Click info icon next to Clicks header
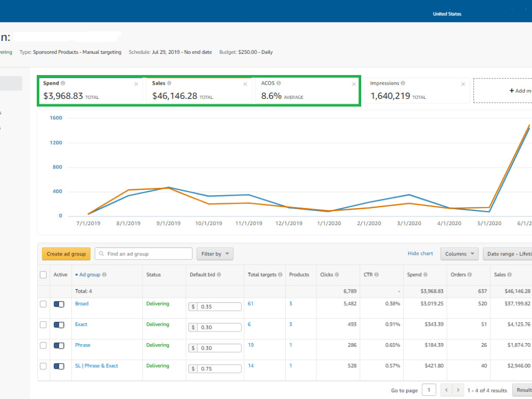This screenshot has width=532, height=399. [337, 275]
